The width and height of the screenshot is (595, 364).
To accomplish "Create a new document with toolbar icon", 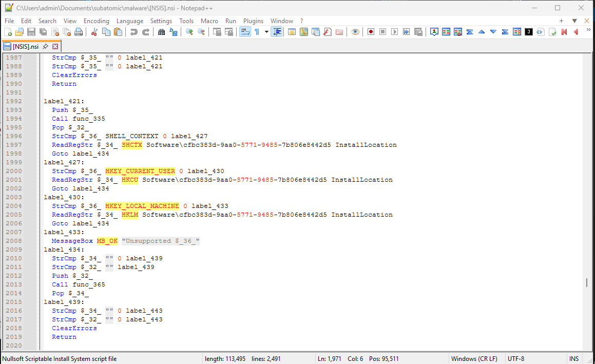I will click(8, 32).
